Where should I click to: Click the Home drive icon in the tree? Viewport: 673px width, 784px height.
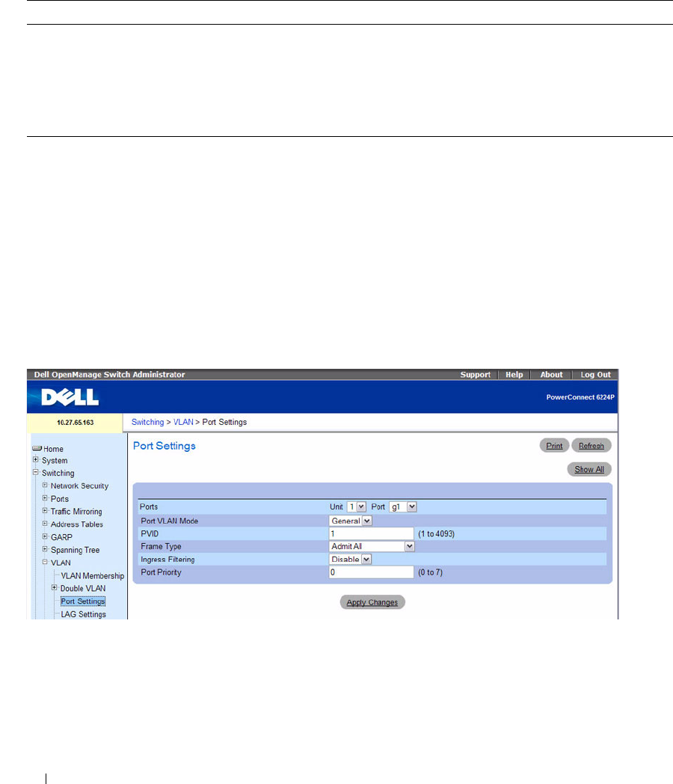point(37,449)
